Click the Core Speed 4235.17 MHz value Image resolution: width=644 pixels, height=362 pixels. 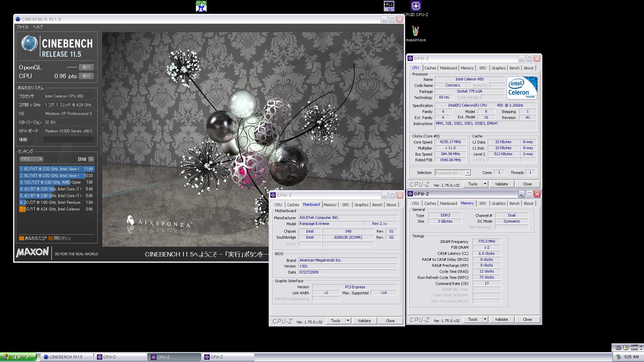(450, 142)
